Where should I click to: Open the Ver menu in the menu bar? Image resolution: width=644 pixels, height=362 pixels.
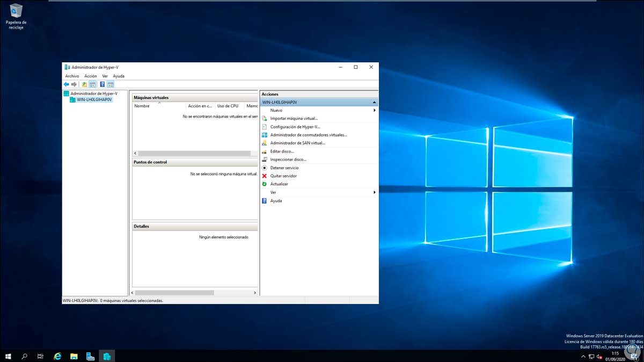pyautogui.click(x=105, y=76)
